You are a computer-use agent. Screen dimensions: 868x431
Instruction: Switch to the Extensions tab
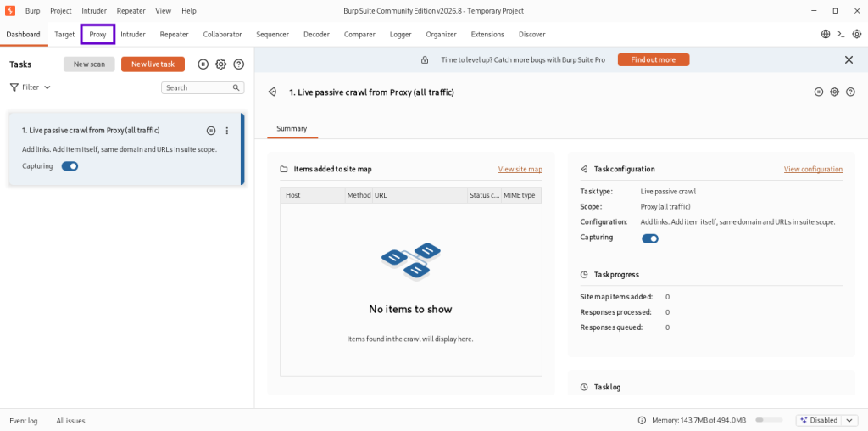(x=487, y=34)
